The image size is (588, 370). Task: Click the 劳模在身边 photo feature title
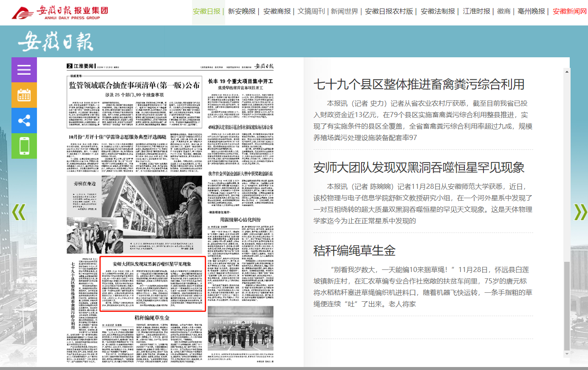[85, 184]
